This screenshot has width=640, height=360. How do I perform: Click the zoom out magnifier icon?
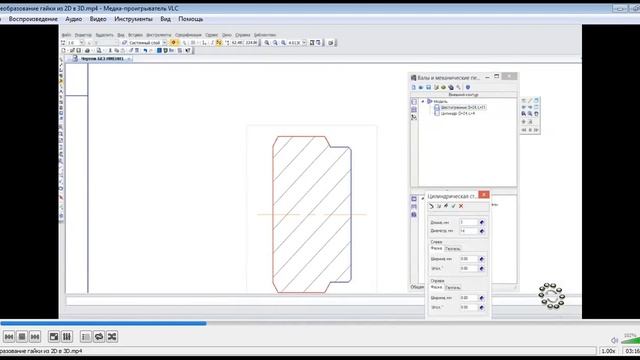(275, 42)
